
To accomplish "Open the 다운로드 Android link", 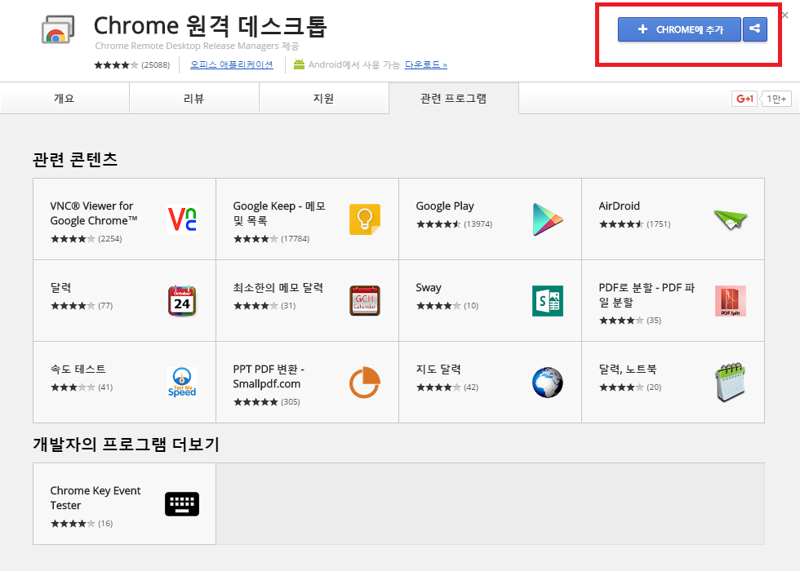I will coord(426,65).
